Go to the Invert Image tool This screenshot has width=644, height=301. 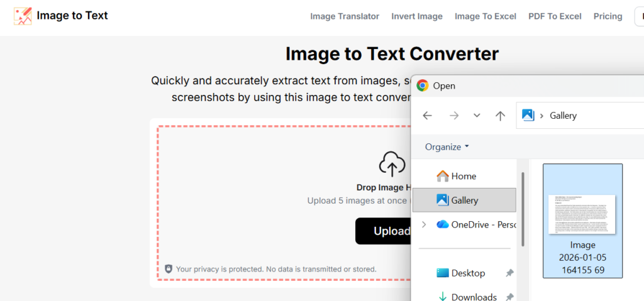coord(417,16)
